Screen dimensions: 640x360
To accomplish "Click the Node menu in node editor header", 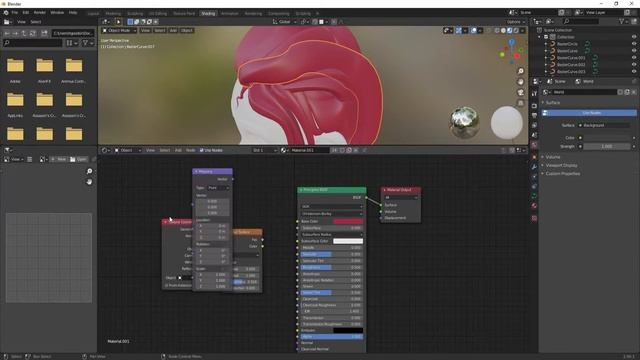I will (191, 150).
